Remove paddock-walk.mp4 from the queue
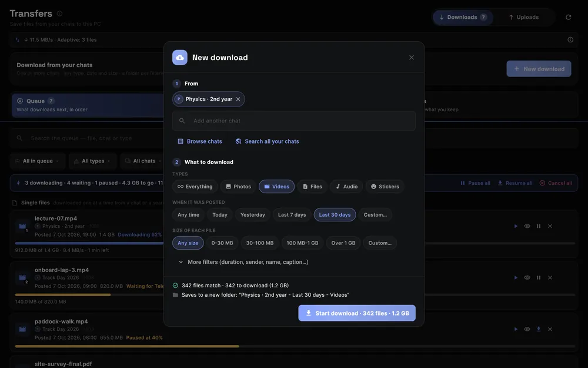The width and height of the screenshot is (588, 368). (550, 329)
